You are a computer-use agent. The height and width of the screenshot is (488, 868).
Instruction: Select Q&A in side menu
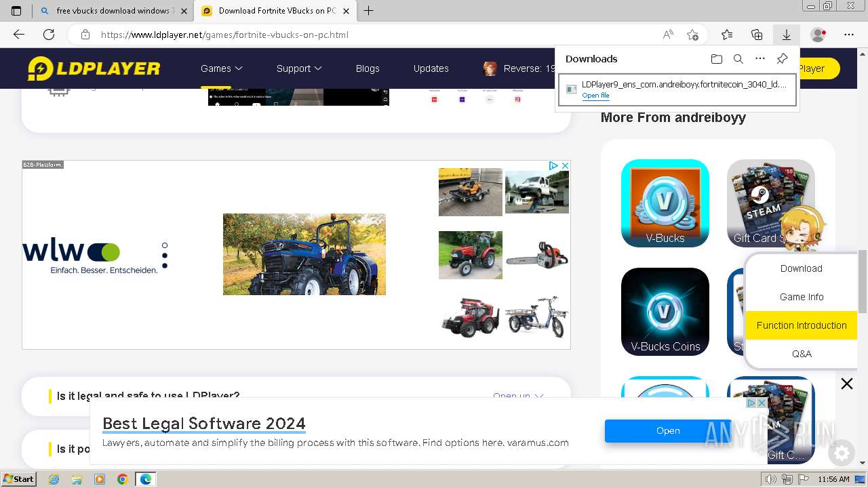pos(802,354)
